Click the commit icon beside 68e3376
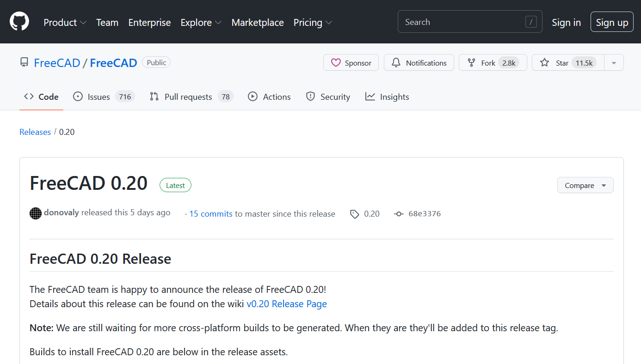This screenshot has width=641, height=364. (399, 214)
